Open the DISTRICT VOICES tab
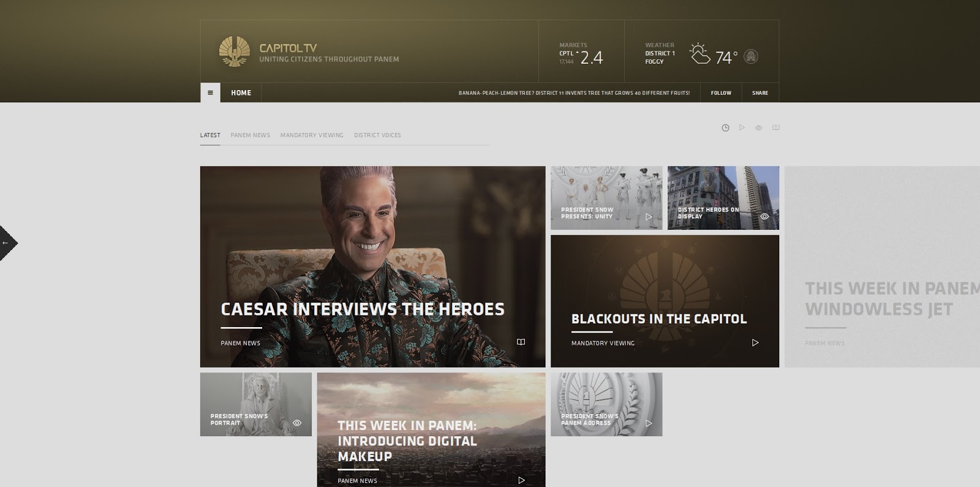Screen dimensions: 980x487 tap(377, 135)
